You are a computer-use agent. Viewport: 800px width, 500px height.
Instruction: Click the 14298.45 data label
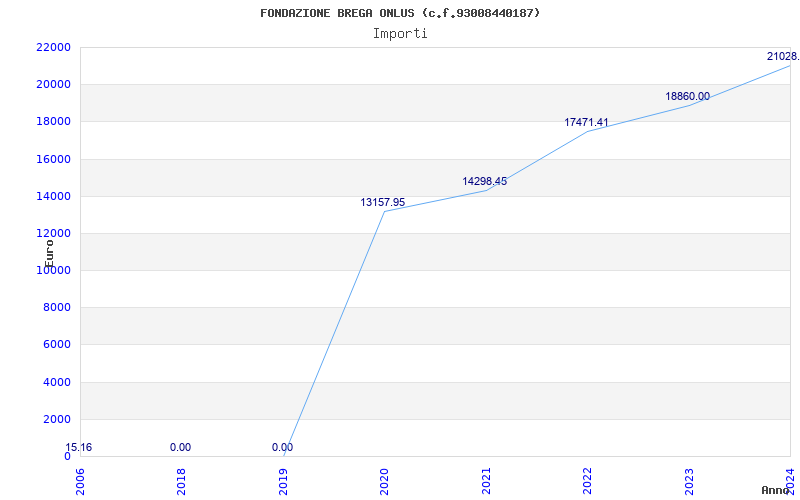pyautogui.click(x=485, y=182)
